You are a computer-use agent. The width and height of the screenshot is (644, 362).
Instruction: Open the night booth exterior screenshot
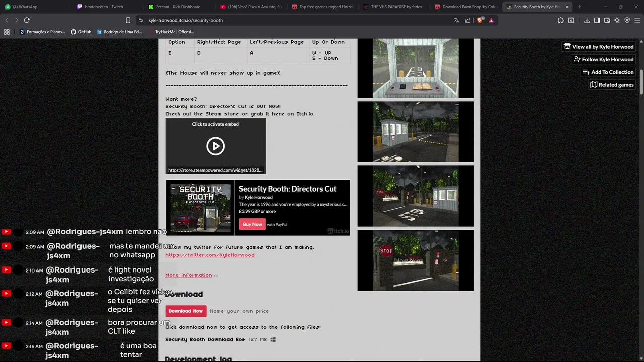point(416,132)
